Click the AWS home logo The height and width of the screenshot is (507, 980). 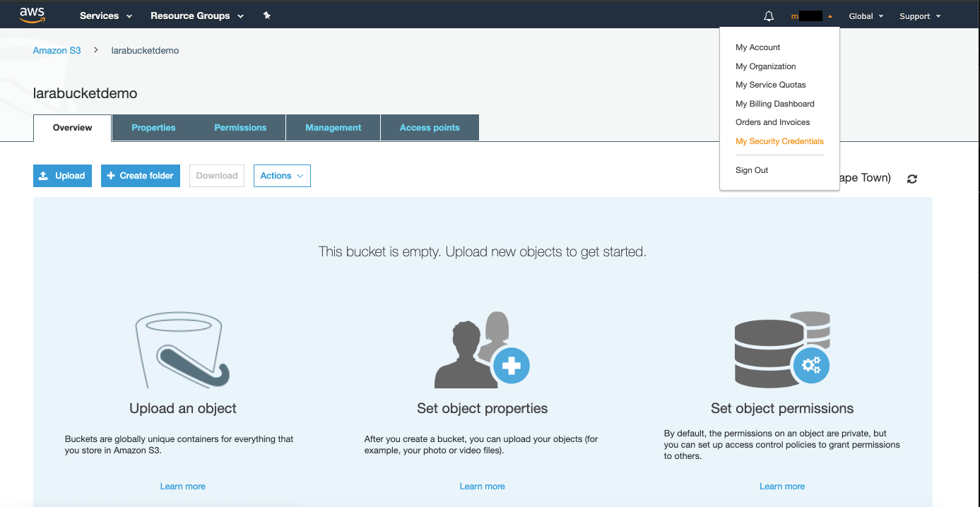31,15
